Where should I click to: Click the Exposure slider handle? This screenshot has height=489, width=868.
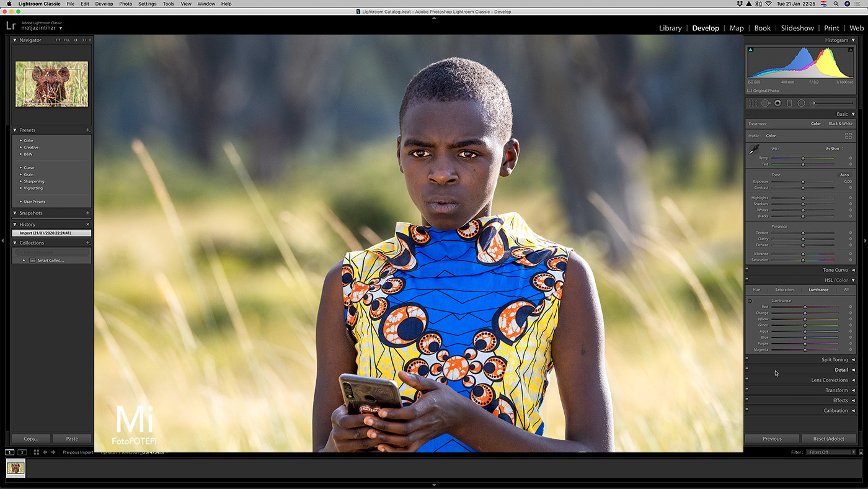pos(803,182)
